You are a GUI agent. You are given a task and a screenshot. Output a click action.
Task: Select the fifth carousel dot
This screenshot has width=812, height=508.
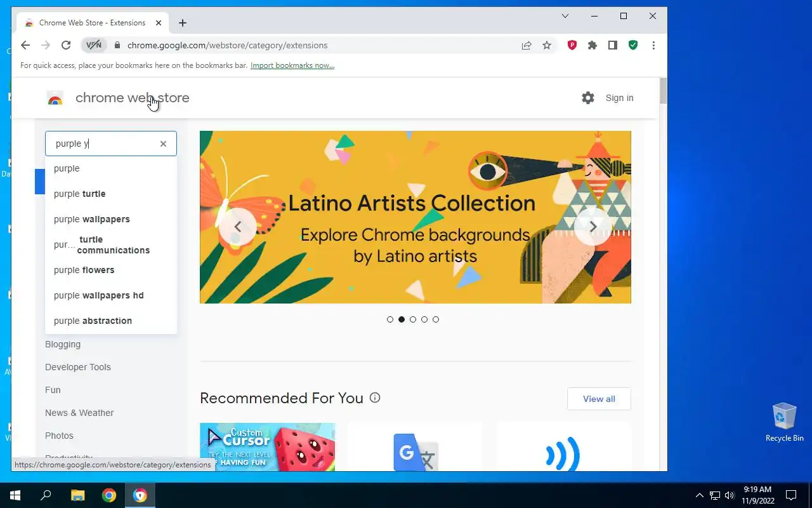(436, 319)
